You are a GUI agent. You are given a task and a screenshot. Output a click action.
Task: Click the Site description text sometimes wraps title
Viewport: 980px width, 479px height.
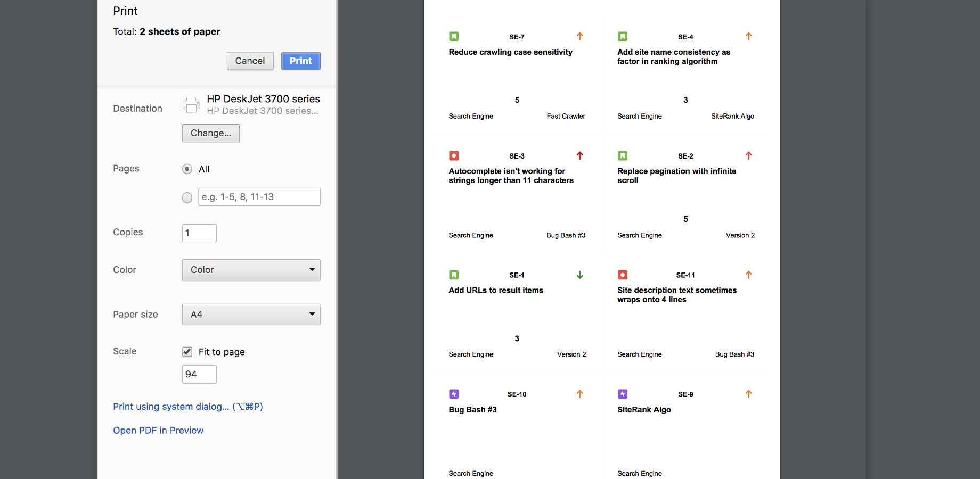pyautogui.click(x=677, y=295)
